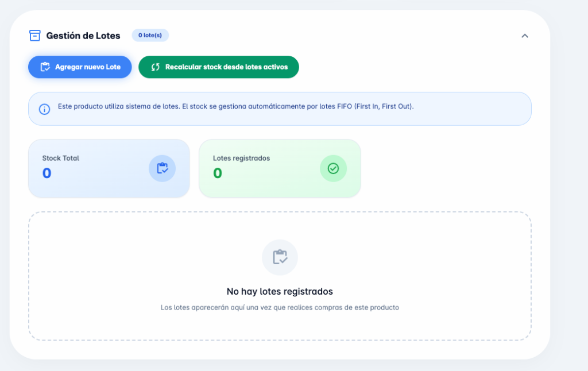
Task: Click the '0 lote(s)' count badge
Action: pyautogui.click(x=150, y=35)
